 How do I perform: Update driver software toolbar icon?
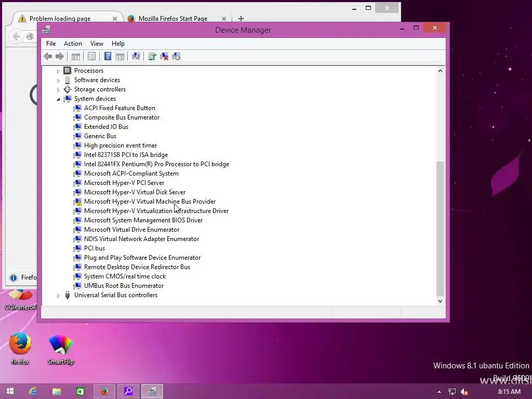point(152,56)
